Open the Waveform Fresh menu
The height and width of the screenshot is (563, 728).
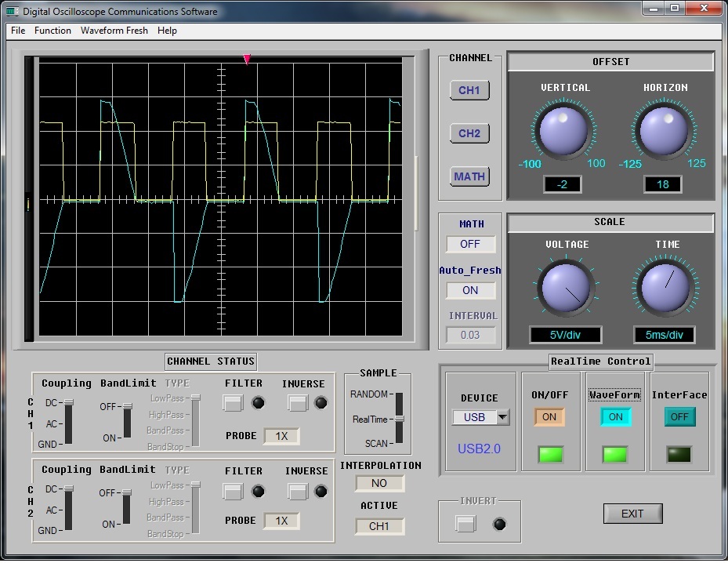(114, 31)
